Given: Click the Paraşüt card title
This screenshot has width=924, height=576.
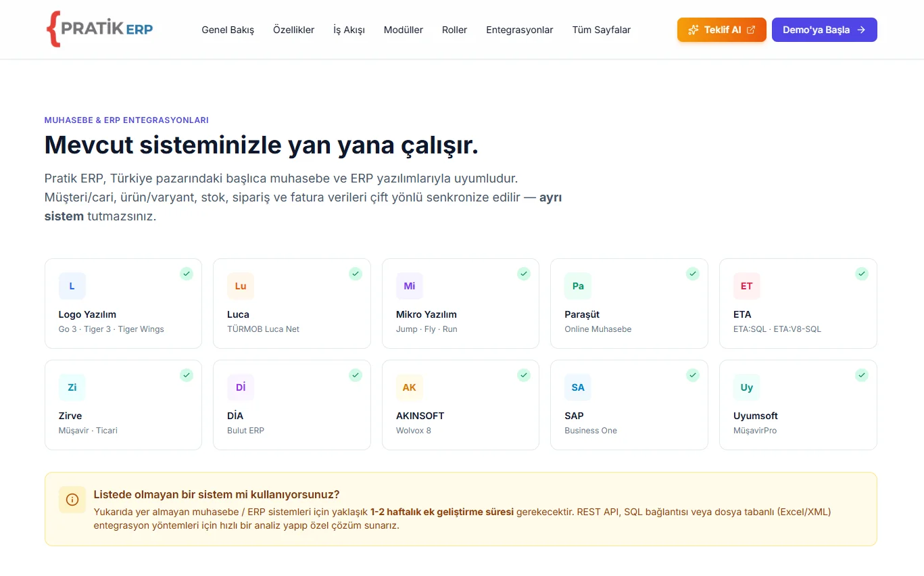Looking at the screenshot, I should coord(582,314).
